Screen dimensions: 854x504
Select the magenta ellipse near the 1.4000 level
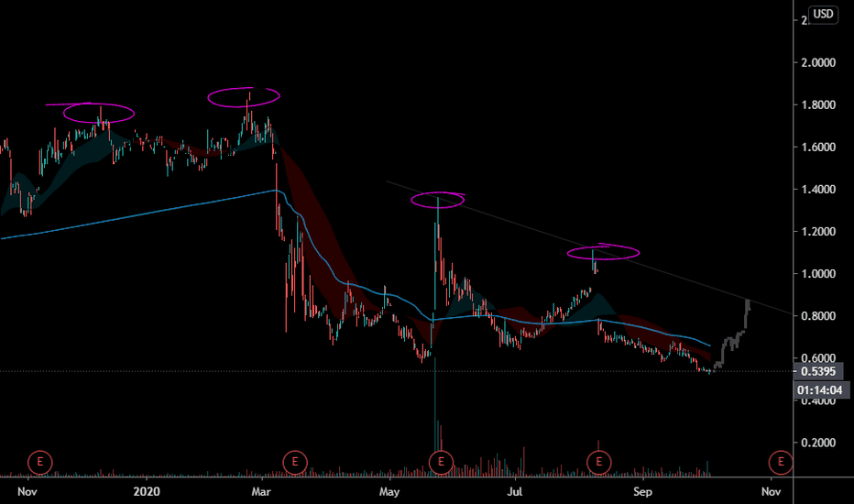[x=437, y=200]
